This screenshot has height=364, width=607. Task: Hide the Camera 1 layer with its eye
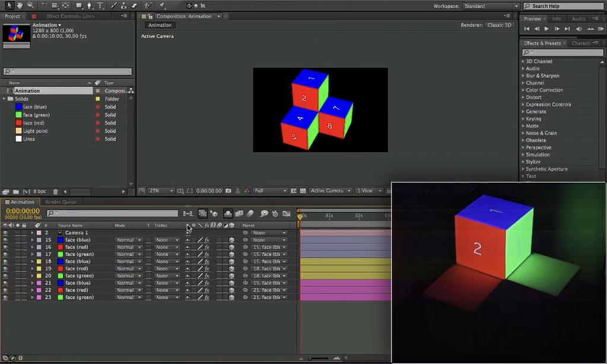point(5,233)
